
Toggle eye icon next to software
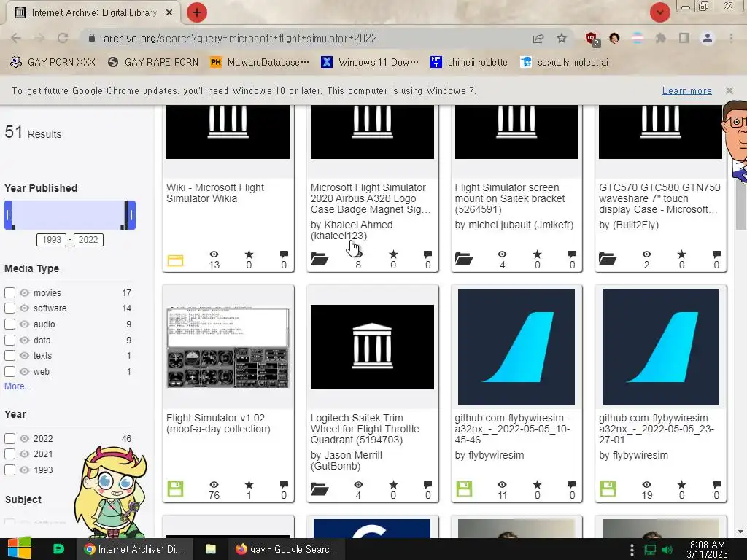24,308
